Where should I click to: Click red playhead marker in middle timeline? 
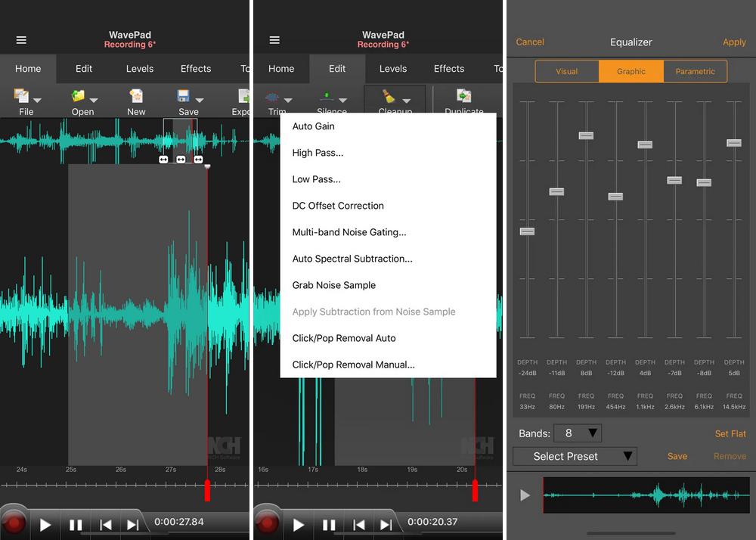475,490
